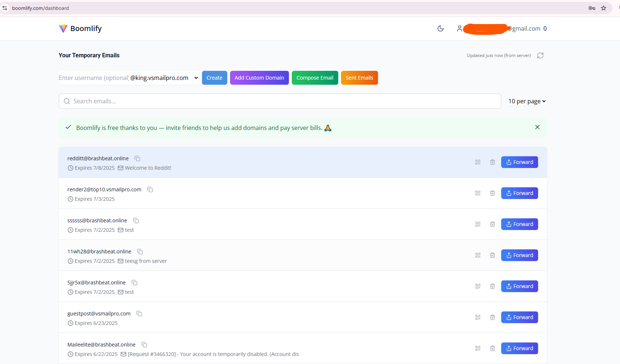Open browser saved passwords icon
Image resolution: width=620 pixels, height=364 pixels.
coord(592,8)
